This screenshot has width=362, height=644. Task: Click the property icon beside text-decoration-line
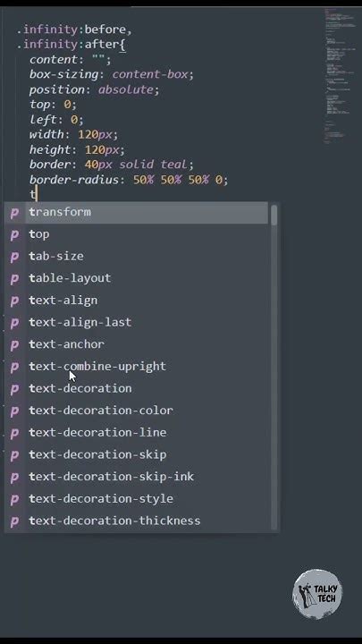(x=15, y=433)
